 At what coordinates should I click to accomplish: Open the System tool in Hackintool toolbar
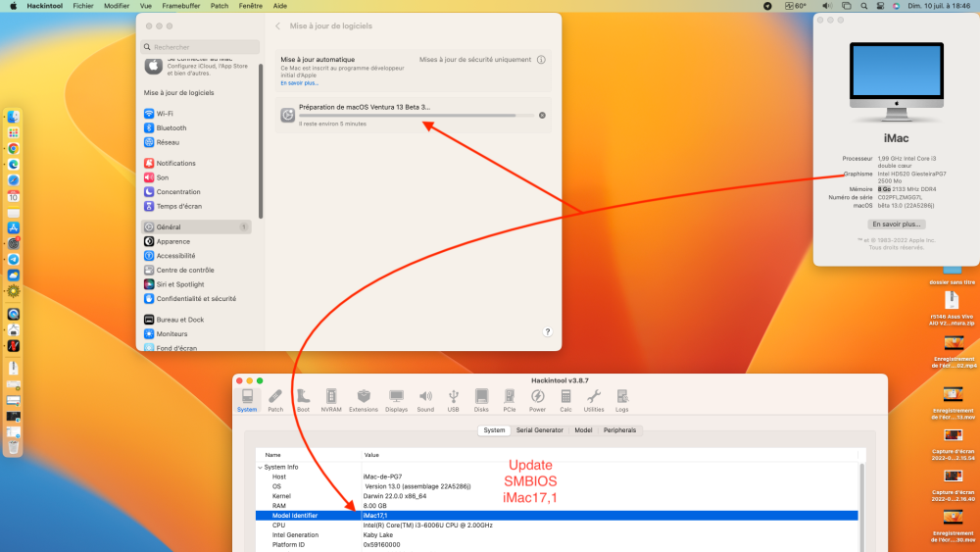click(x=247, y=400)
